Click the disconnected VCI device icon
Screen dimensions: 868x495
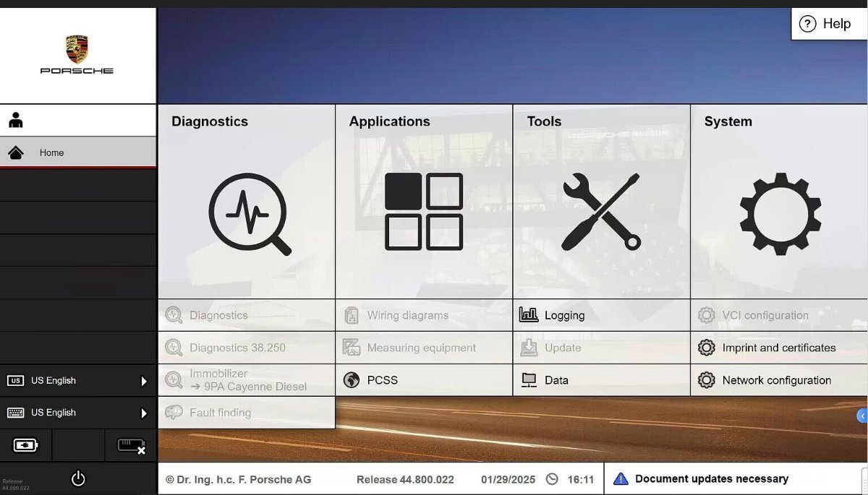click(x=131, y=446)
